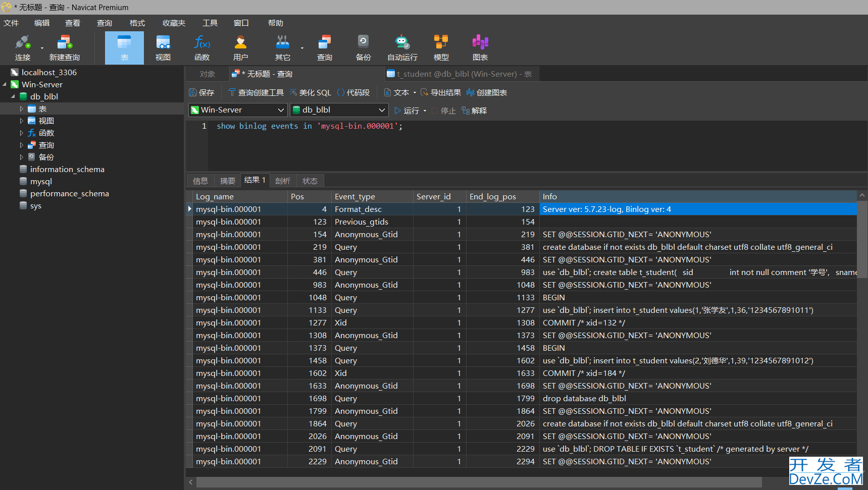Expand the 备份 backups tree node
The width and height of the screenshot is (868, 490).
pos(21,157)
